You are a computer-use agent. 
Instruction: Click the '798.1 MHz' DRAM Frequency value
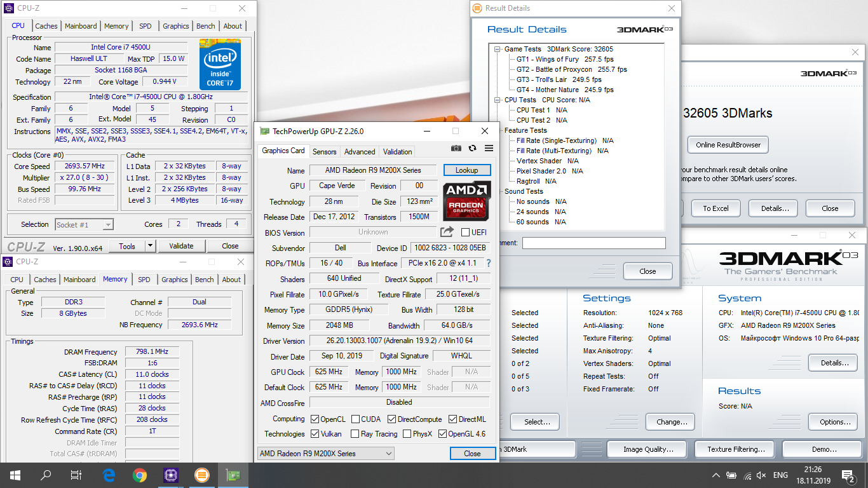pyautogui.click(x=152, y=351)
